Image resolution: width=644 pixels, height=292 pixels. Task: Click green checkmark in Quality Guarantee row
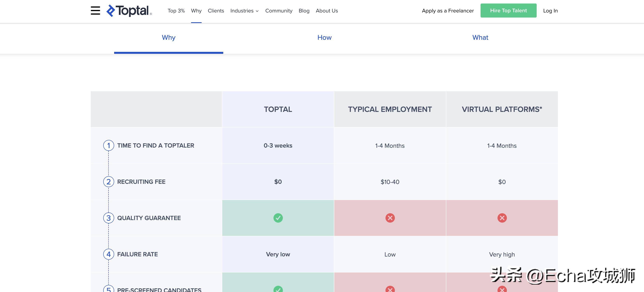(x=278, y=218)
